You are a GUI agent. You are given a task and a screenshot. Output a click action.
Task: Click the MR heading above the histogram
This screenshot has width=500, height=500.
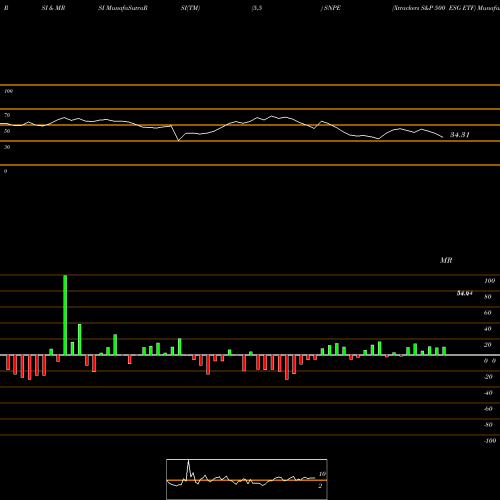(446, 260)
